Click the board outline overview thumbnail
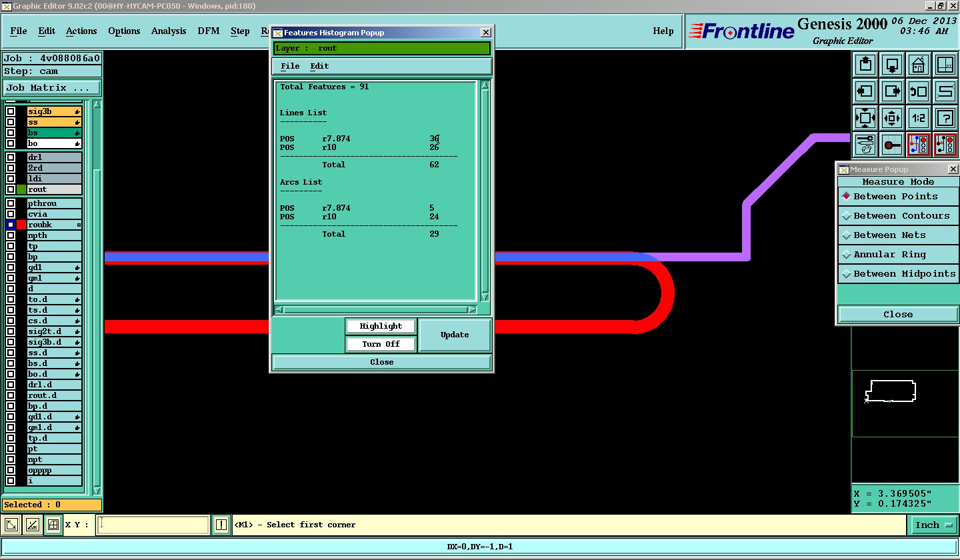Image resolution: width=960 pixels, height=560 pixels. [x=891, y=391]
